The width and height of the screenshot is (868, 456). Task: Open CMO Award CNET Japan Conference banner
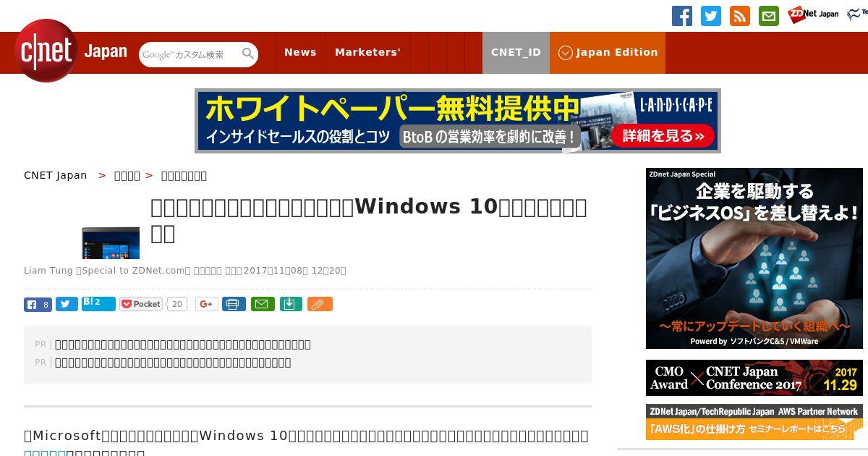[754, 378]
